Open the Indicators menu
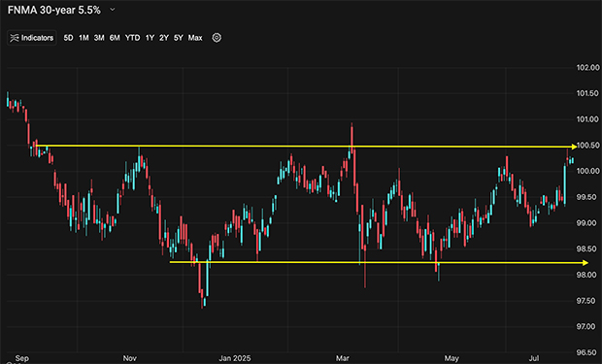602x364 pixels. pos(32,38)
